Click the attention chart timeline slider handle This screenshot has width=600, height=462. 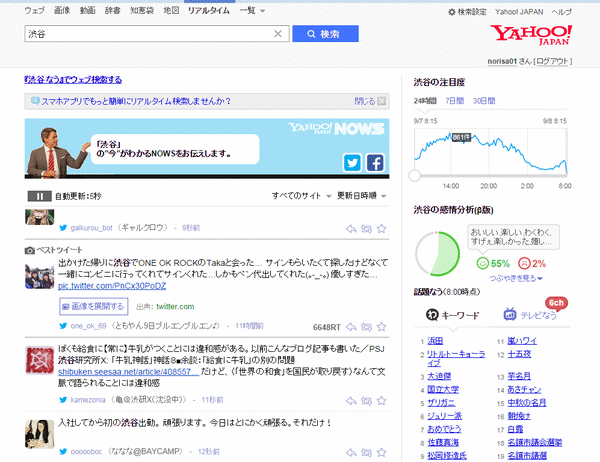click(414, 175)
